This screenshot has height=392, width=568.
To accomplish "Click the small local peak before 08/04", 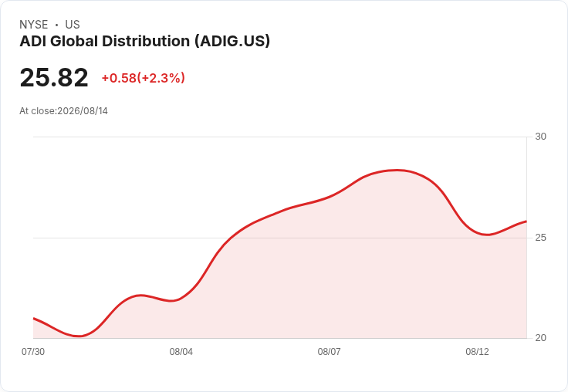I will (140, 296).
